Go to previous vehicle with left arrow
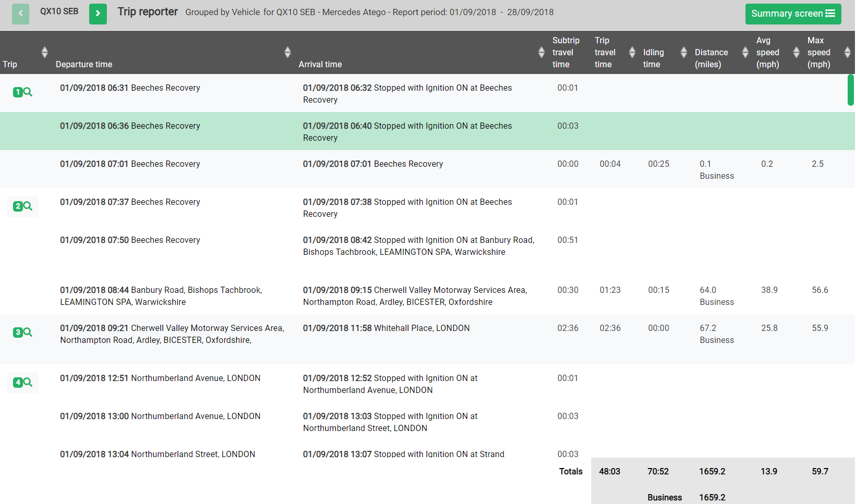856x504 pixels. [x=20, y=14]
